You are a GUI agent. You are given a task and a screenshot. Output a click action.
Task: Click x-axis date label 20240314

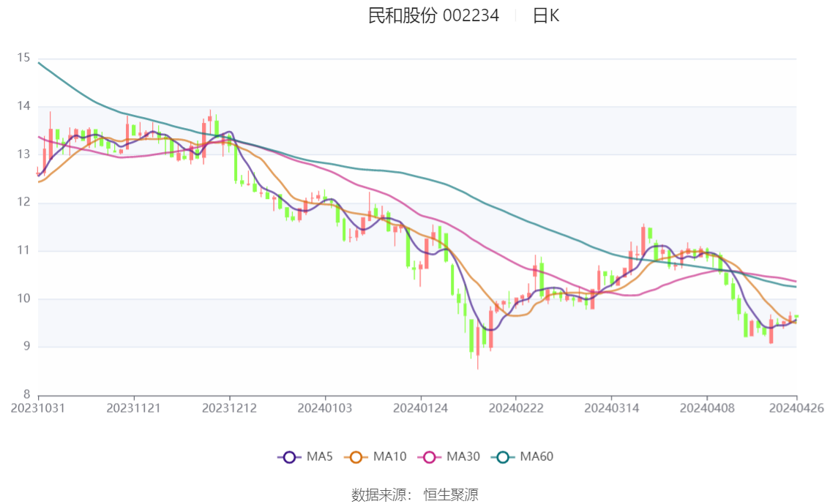tap(611, 408)
